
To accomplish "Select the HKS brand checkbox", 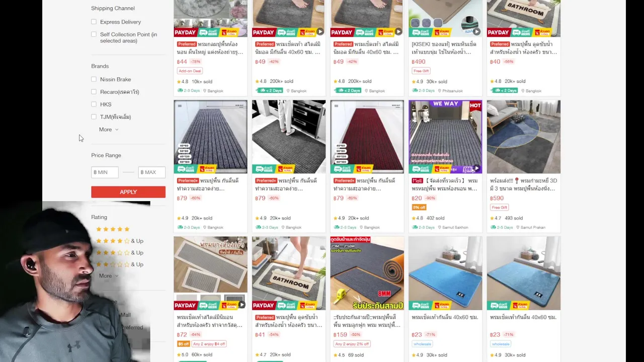I will 94,104.
